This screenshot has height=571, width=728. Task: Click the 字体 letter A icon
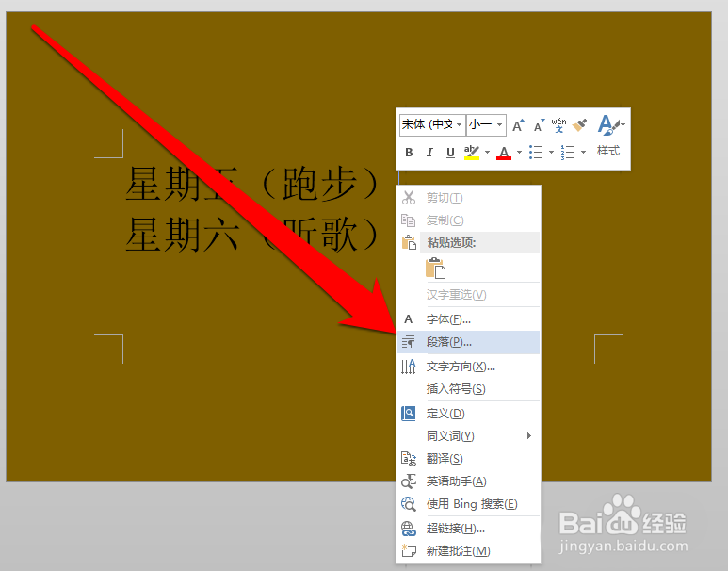coord(408,319)
